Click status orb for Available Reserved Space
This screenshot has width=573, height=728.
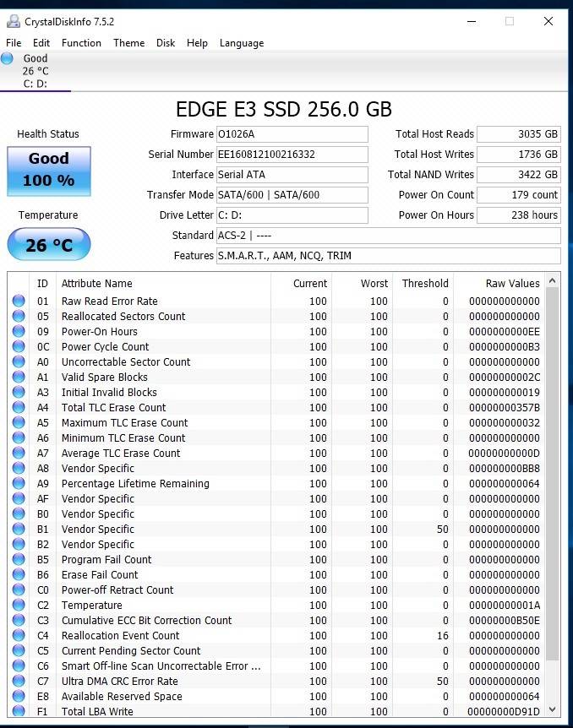click(19, 697)
